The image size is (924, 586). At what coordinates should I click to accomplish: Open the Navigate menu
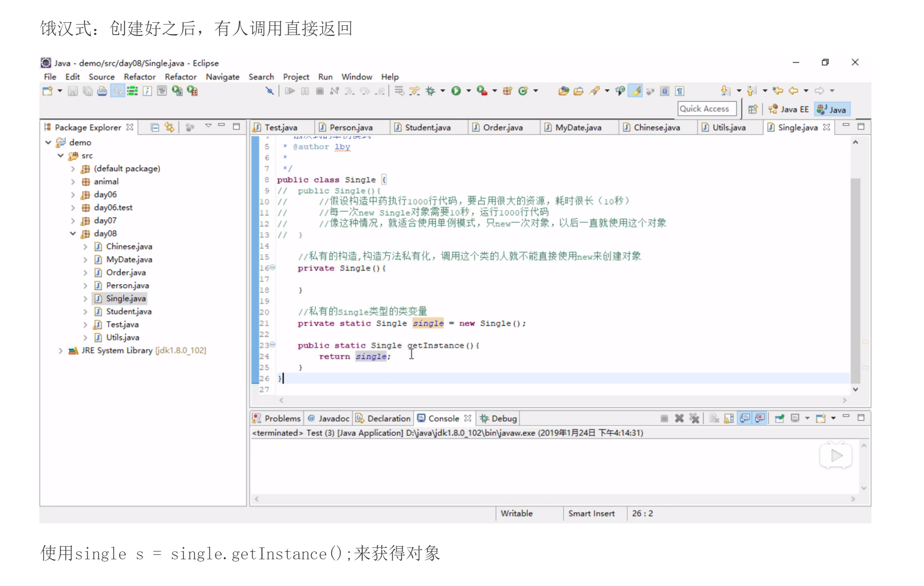pos(222,77)
